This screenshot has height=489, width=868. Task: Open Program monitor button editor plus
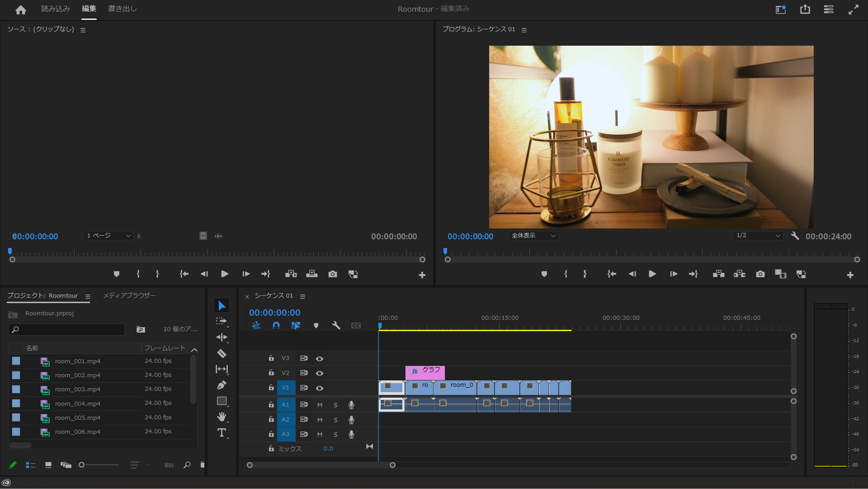850,275
